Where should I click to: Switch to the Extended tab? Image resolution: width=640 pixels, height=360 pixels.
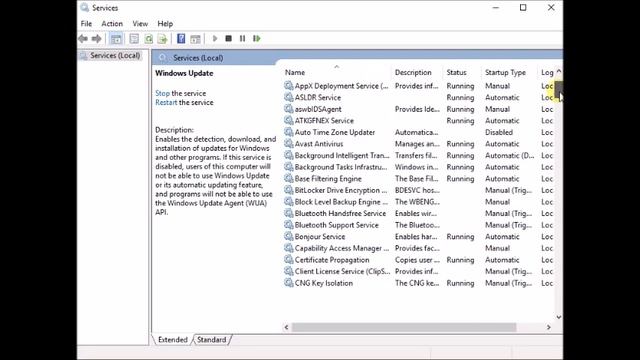[x=173, y=340]
